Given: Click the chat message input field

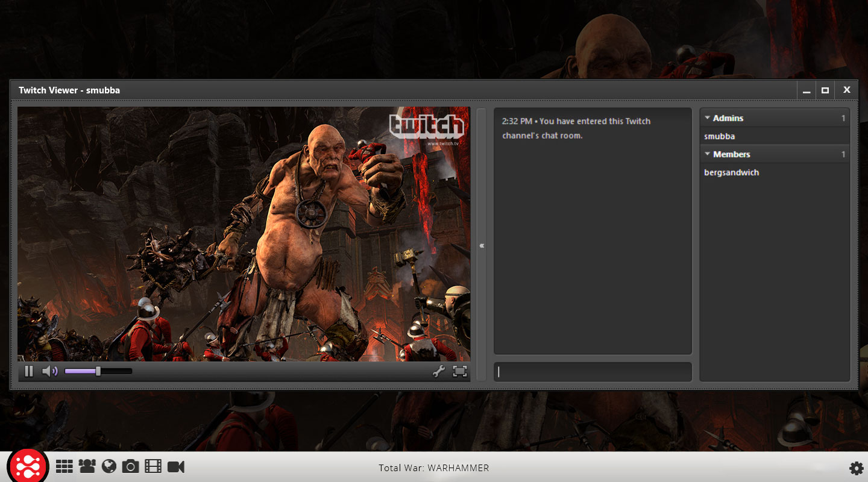Looking at the screenshot, I should click(593, 372).
